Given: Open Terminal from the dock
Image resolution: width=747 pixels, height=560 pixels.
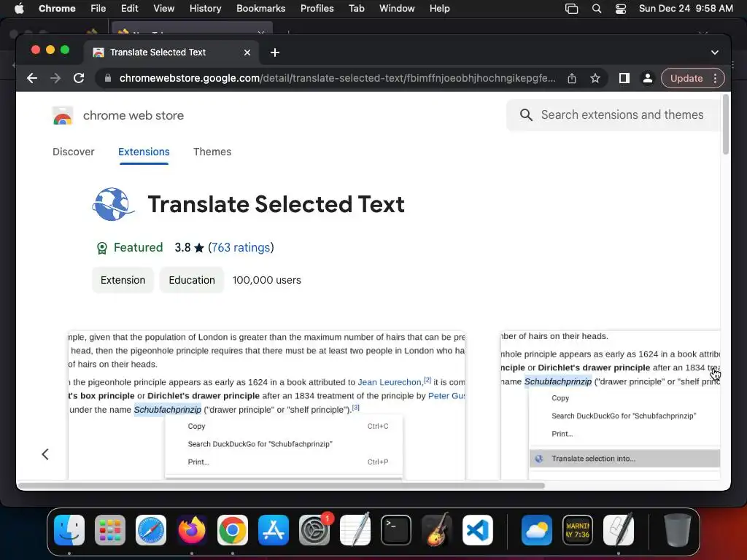Looking at the screenshot, I should click(396, 530).
